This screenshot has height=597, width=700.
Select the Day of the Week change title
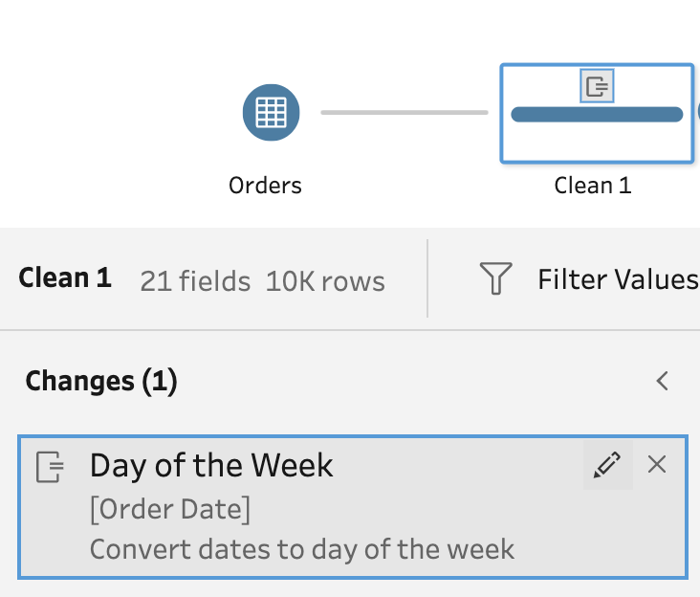point(211,466)
